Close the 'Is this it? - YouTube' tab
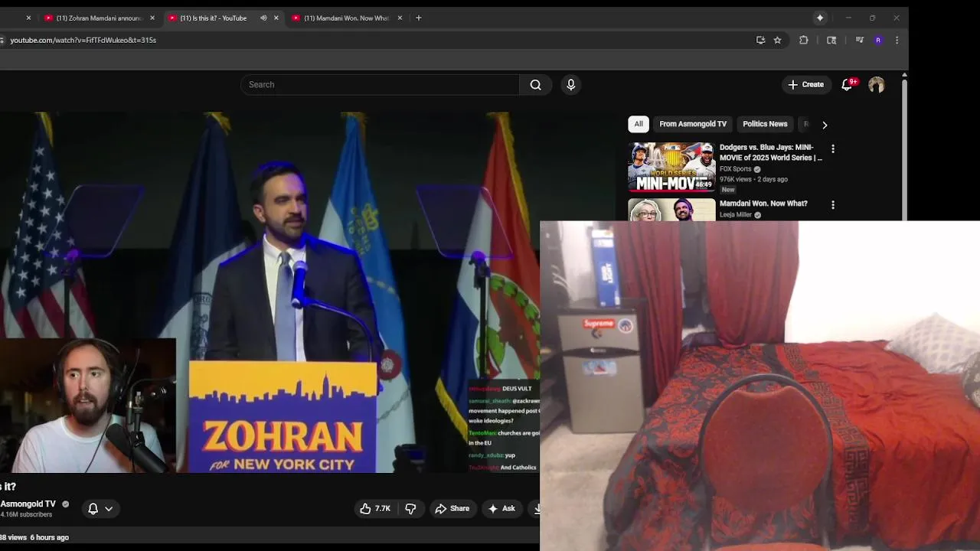The image size is (980, 551). coord(276,18)
